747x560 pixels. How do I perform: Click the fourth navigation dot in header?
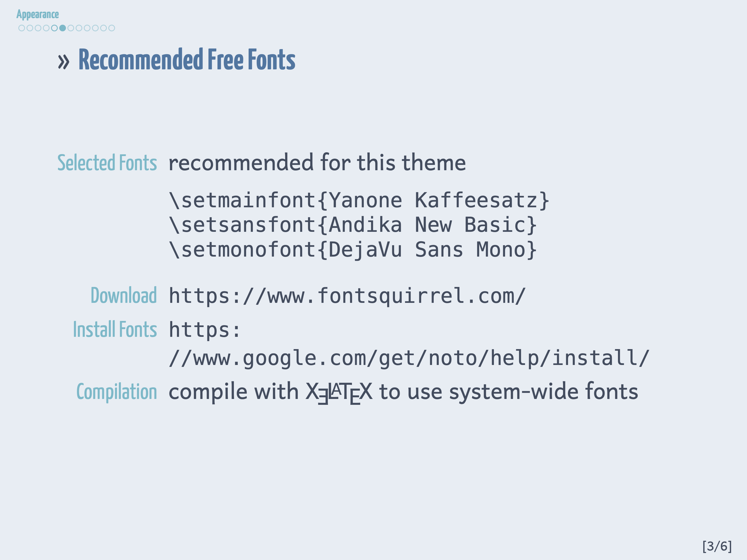[46, 28]
